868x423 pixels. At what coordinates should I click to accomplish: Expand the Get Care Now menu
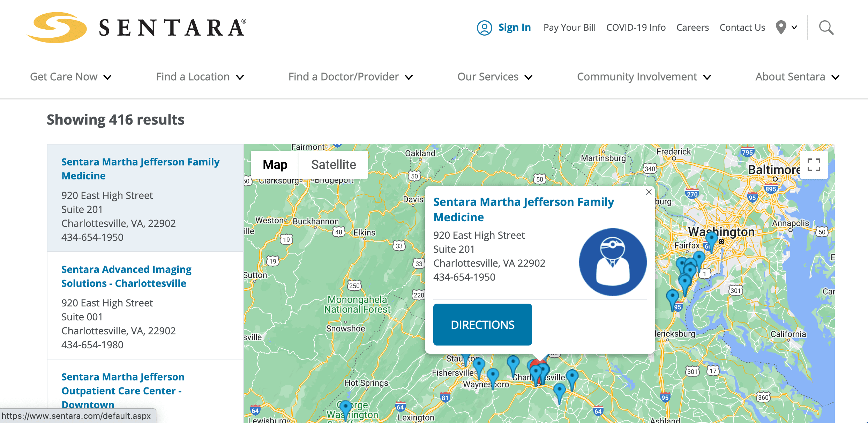point(70,77)
